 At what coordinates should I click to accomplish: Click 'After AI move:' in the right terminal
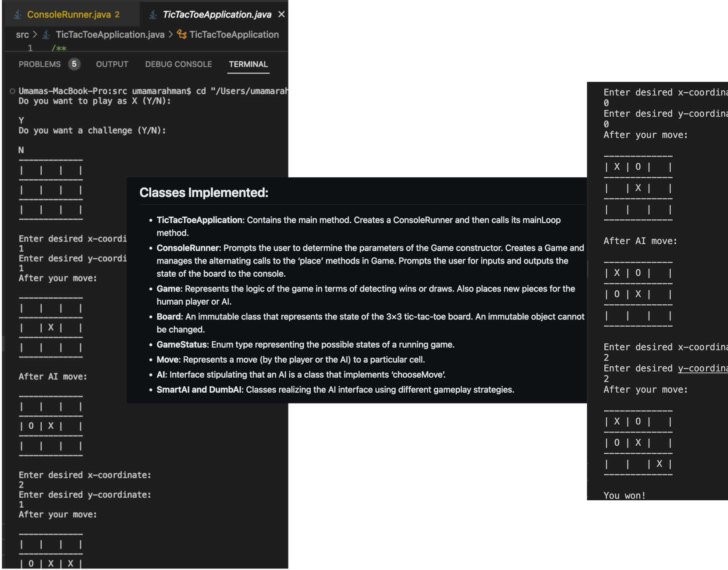640,241
